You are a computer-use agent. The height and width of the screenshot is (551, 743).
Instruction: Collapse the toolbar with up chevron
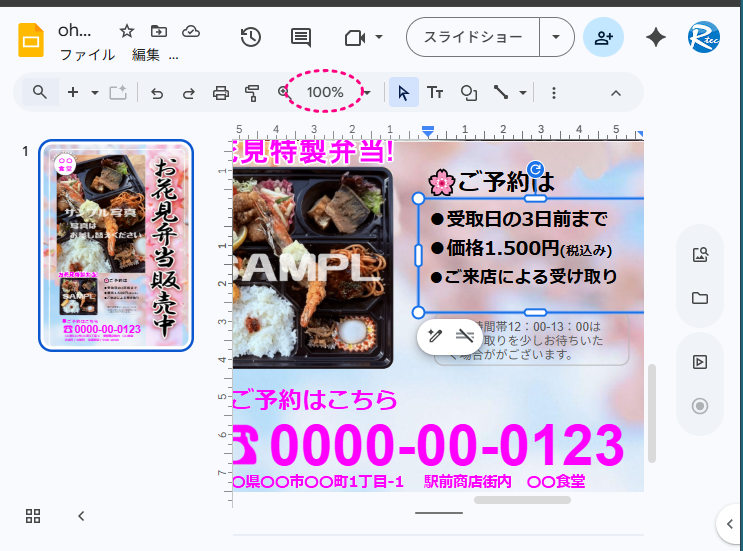coord(616,93)
